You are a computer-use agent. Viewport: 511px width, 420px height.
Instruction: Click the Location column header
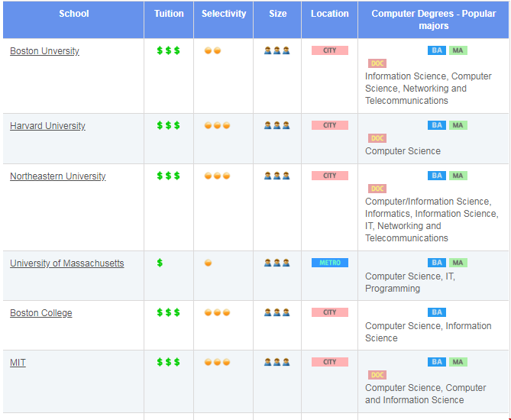(x=330, y=14)
